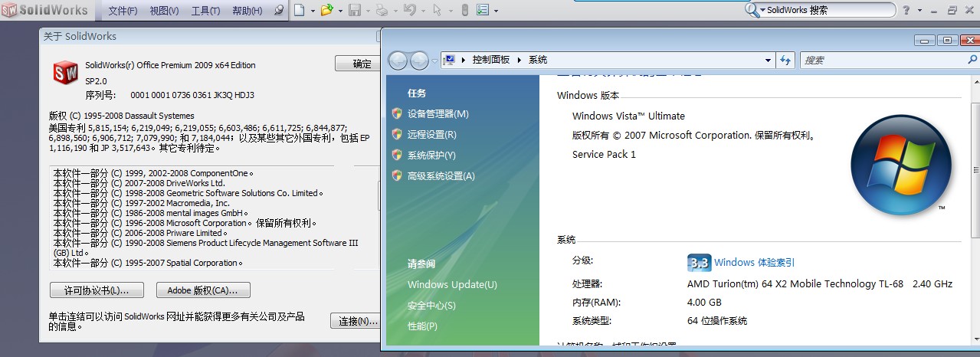Click the magnifier icon in Control Panel search
Image resolution: width=980 pixels, height=357 pixels.
coord(973,59)
